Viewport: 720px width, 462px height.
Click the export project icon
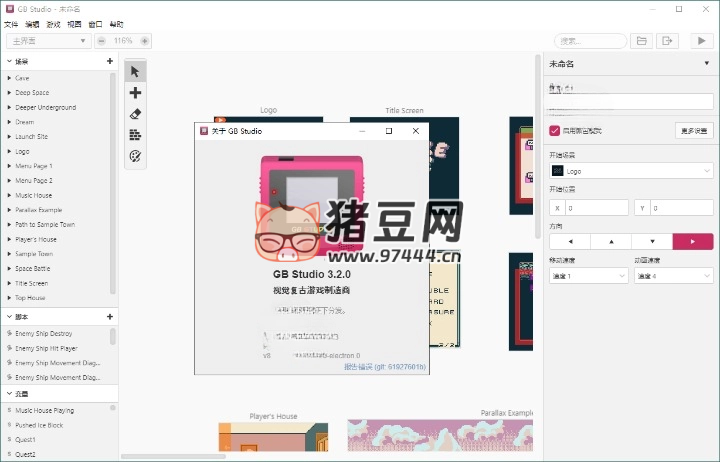click(x=667, y=41)
